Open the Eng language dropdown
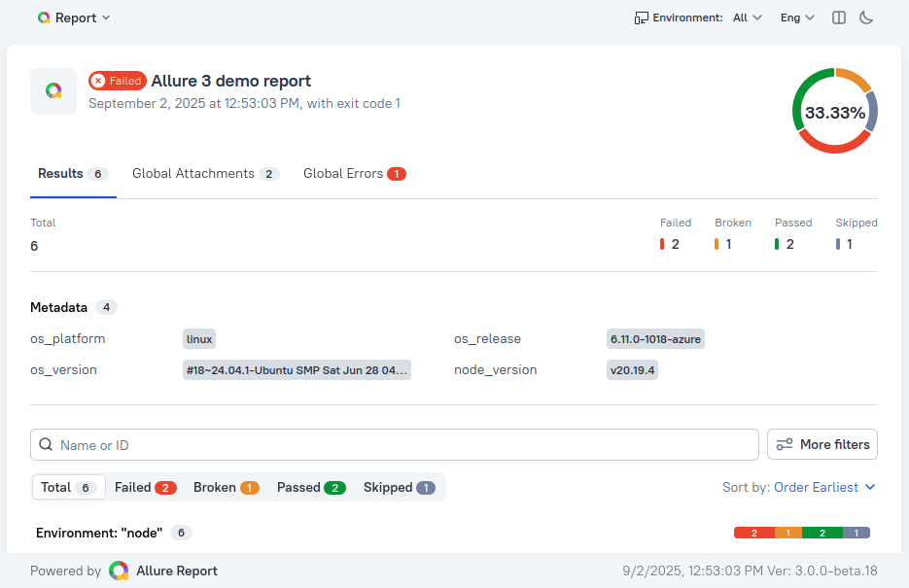 pyautogui.click(x=797, y=17)
